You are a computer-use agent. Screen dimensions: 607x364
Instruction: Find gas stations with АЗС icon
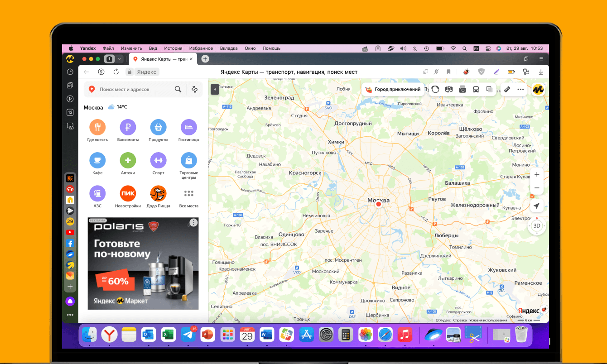click(97, 193)
